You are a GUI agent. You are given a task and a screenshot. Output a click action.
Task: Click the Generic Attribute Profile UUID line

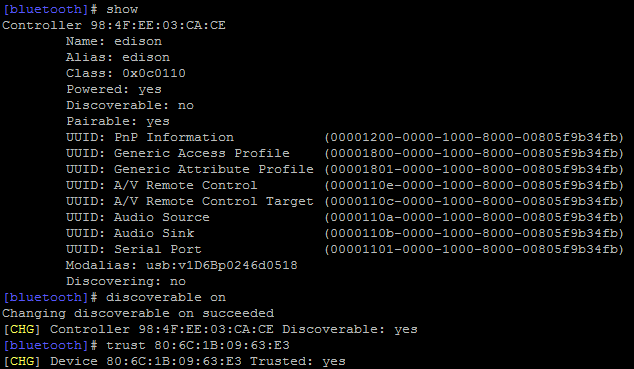point(345,169)
